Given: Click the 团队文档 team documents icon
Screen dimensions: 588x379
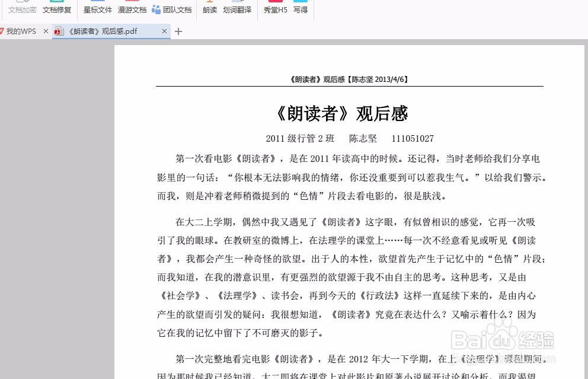Looking at the screenshot, I should point(156,9).
